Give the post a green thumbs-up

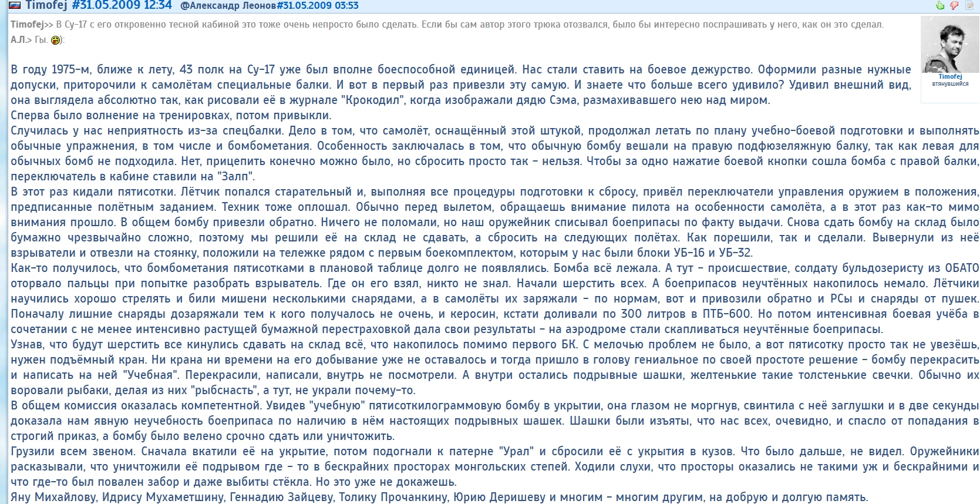(940, 5)
